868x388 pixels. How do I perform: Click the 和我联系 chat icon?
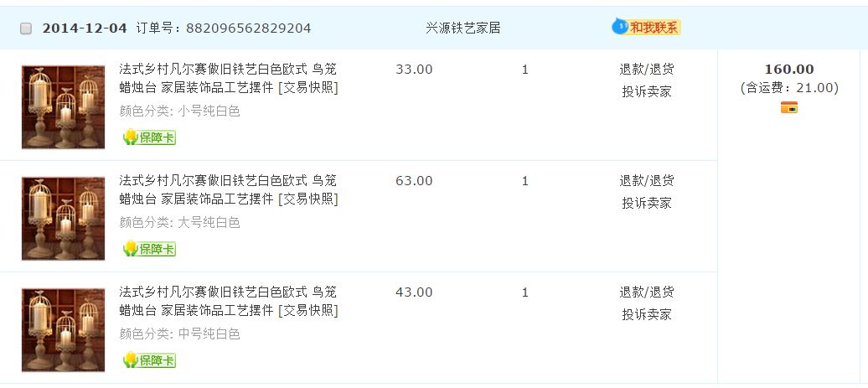(x=646, y=28)
